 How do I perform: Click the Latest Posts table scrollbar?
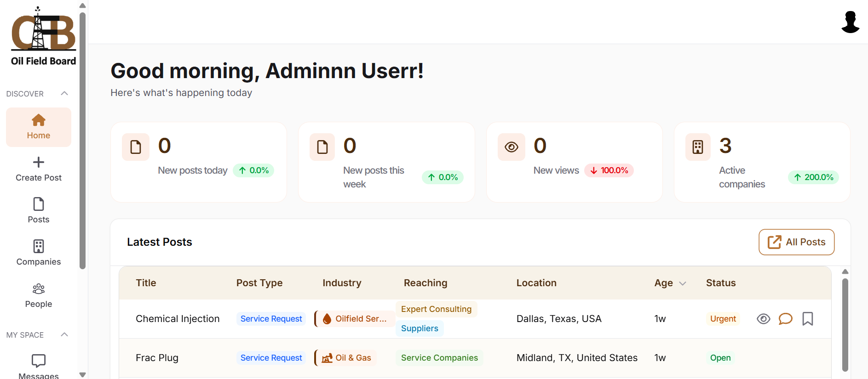pyautogui.click(x=845, y=324)
